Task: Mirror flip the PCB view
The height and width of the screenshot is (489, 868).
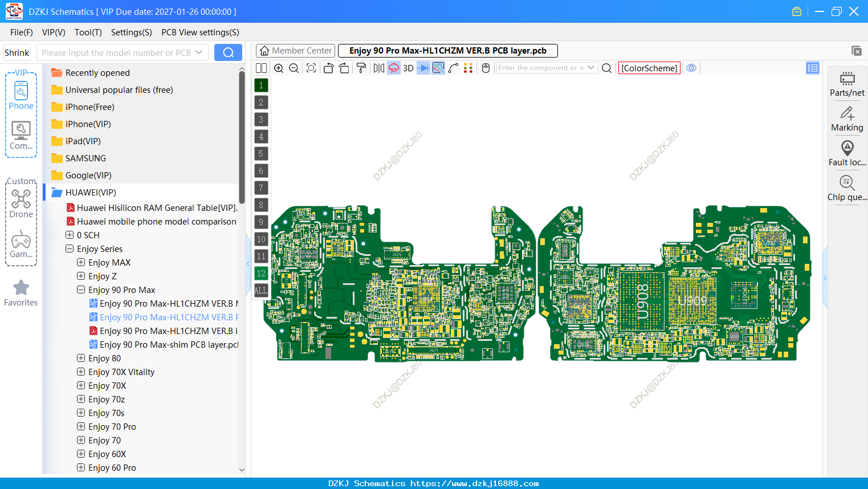Action: [x=378, y=68]
